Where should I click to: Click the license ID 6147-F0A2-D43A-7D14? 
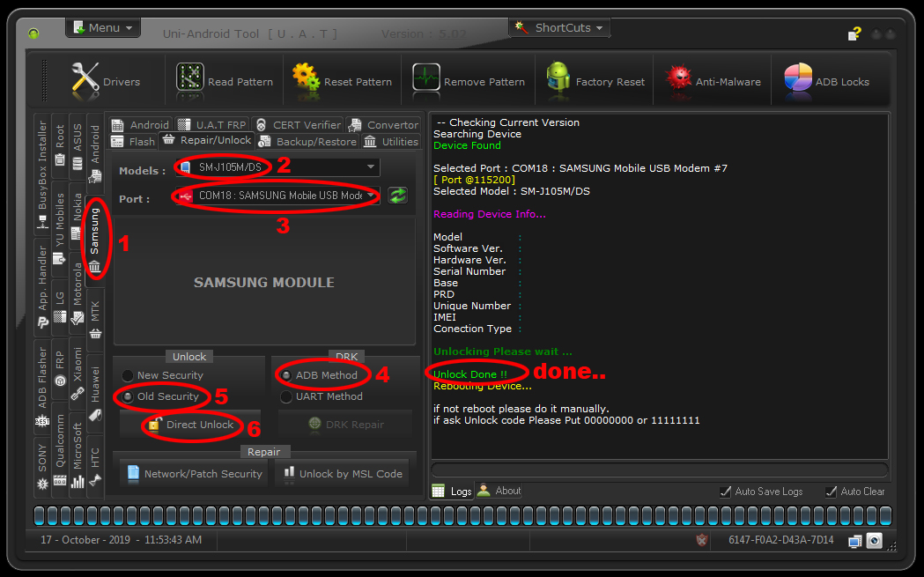click(x=780, y=540)
